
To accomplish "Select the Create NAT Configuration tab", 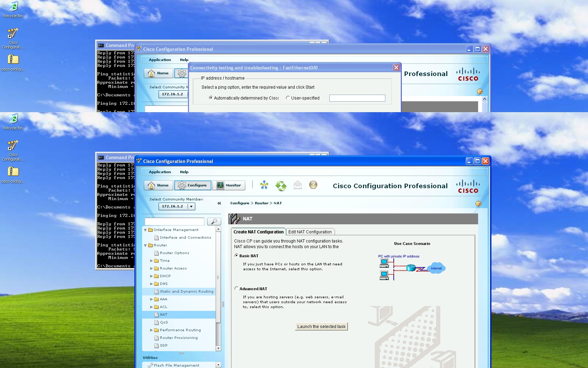I will (258, 232).
